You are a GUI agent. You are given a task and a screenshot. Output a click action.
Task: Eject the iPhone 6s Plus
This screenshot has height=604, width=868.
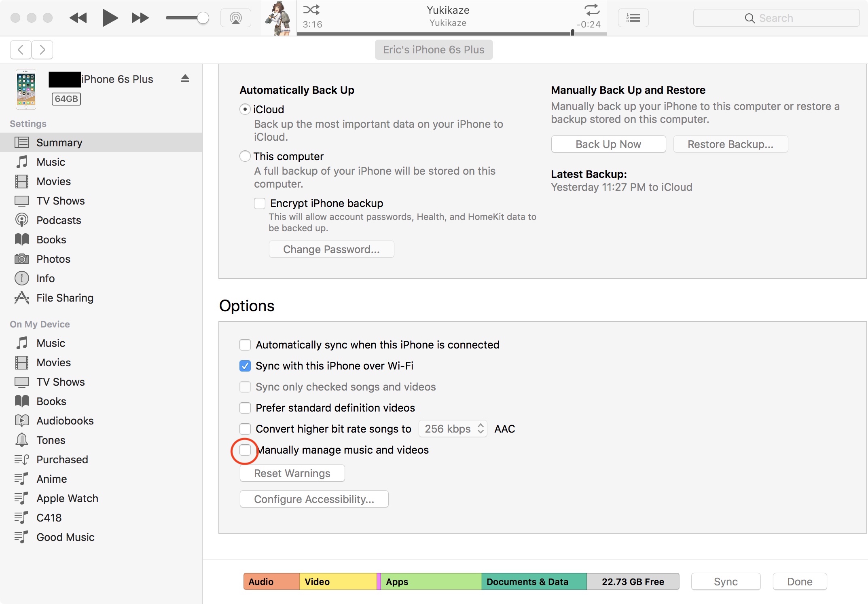click(185, 78)
